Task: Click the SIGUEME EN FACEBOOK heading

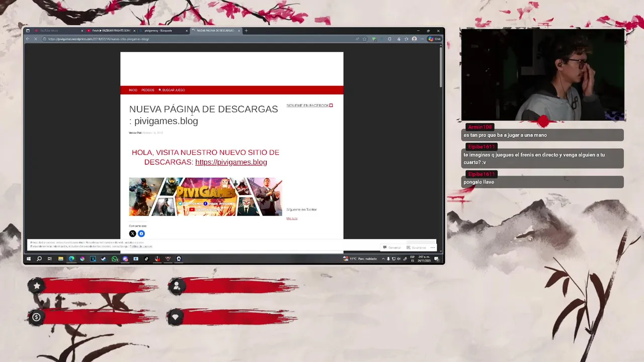Action: tap(309, 106)
